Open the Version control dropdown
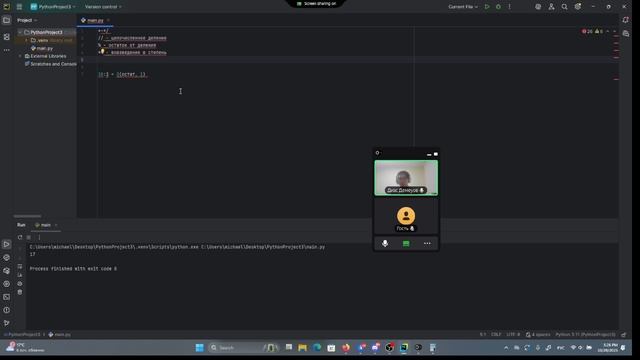The height and width of the screenshot is (360, 640). tap(103, 7)
